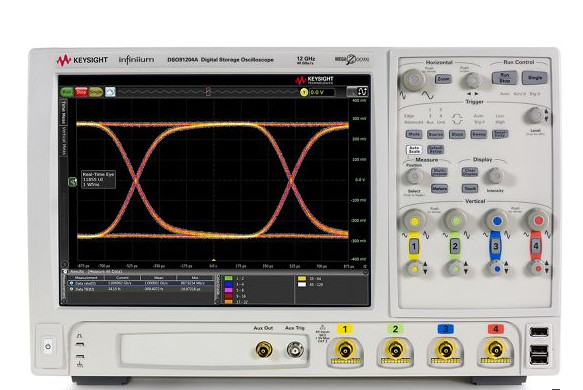Tap the green 1-2 color grade swatch

click(x=228, y=278)
